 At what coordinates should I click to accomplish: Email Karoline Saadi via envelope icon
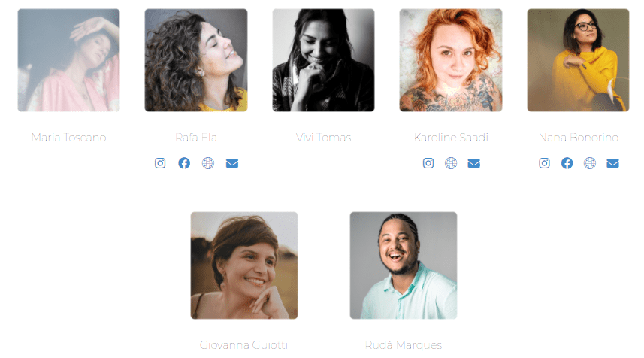click(x=474, y=163)
